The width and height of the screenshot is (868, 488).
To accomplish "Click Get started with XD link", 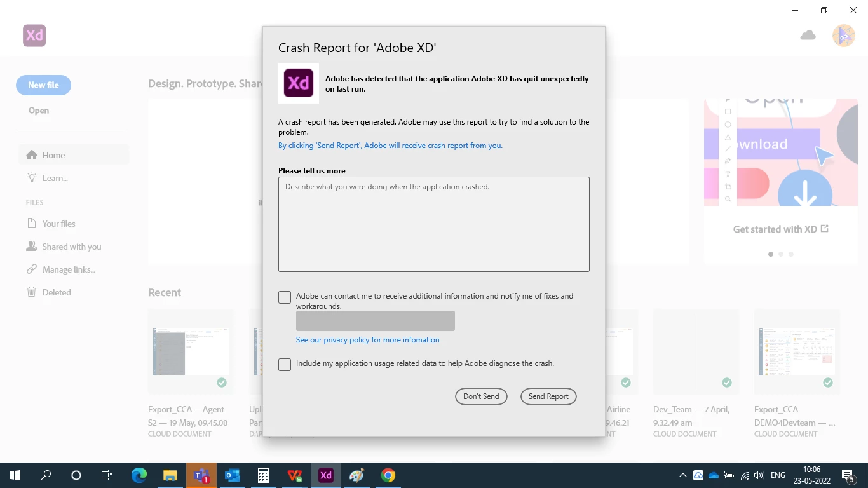I will [781, 229].
